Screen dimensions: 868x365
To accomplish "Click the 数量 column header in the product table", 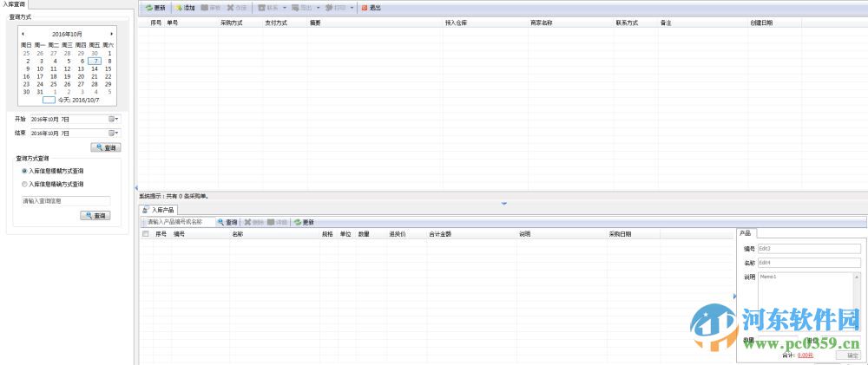I will coord(364,234).
